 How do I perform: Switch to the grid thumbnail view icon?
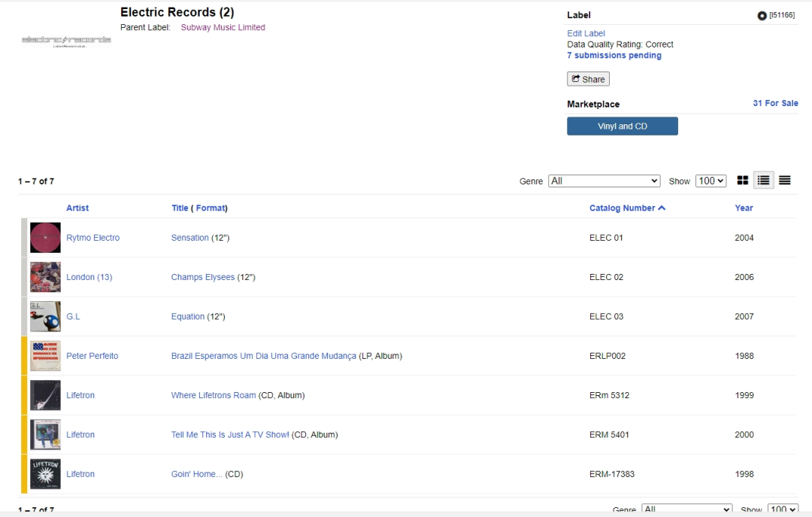pyautogui.click(x=743, y=181)
